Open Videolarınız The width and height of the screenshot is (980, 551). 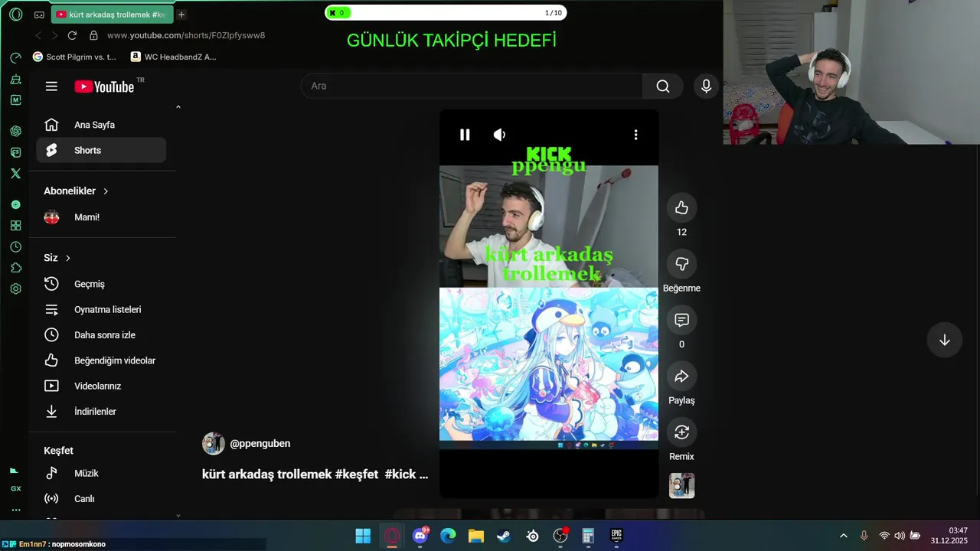coord(101,386)
